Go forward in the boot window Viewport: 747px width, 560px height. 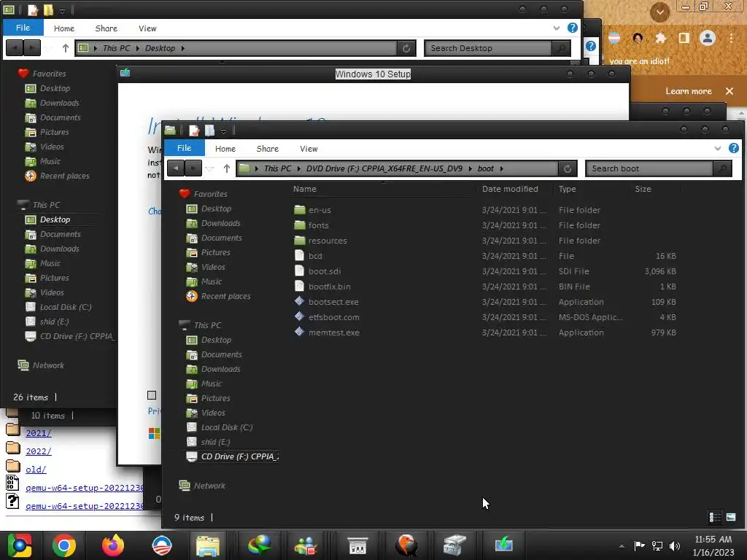(193, 168)
